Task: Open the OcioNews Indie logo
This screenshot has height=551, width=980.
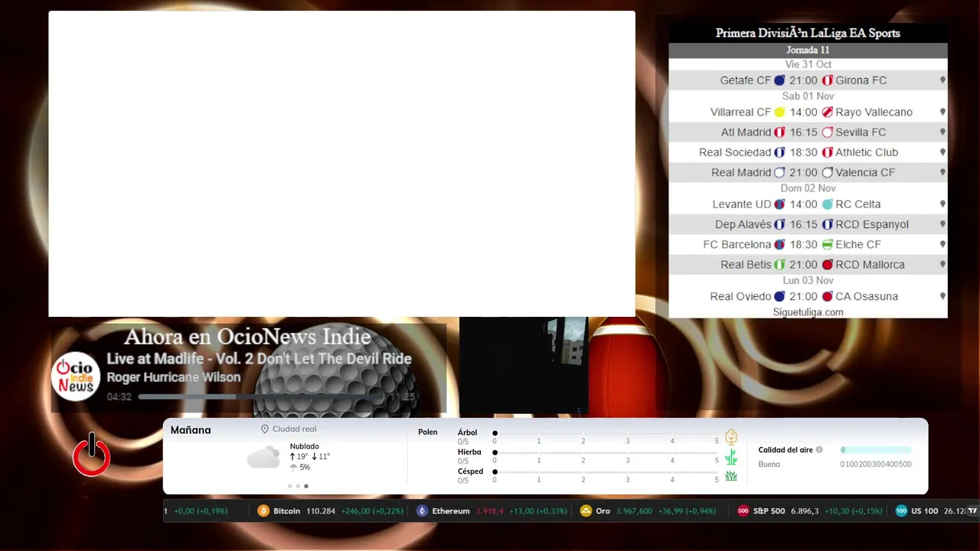Action: pos(76,377)
